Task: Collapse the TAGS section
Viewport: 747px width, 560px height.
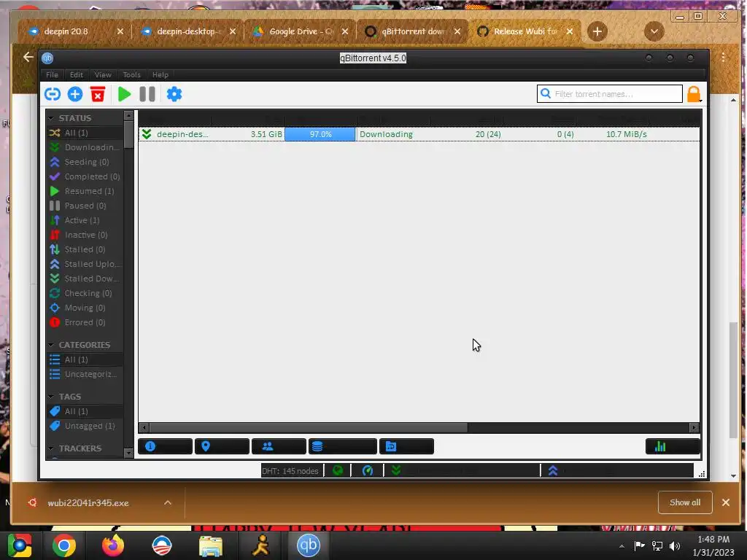Action: click(51, 397)
